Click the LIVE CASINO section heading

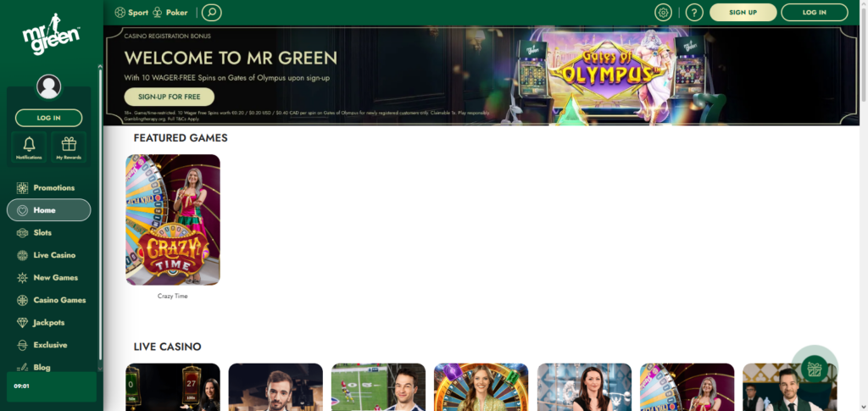coord(167,347)
